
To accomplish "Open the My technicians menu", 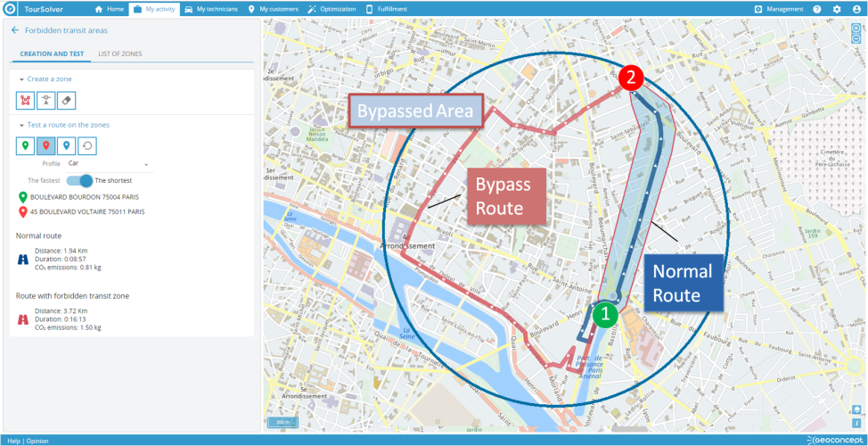I will pos(212,9).
